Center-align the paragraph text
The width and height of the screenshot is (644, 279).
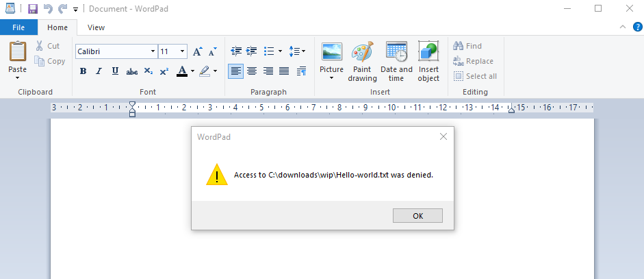click(x=252, y=71)
